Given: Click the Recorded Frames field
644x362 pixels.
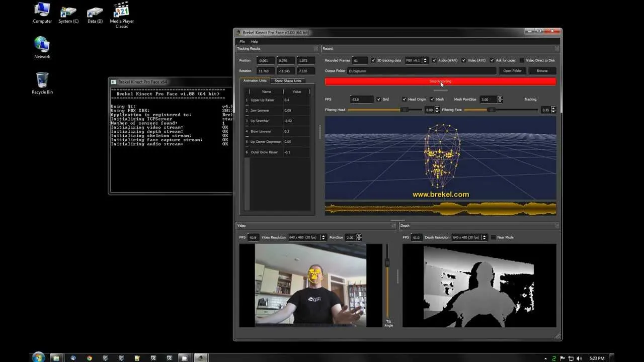Looking at the screenshot, I should pyautogui.click(x=360, y=60).
